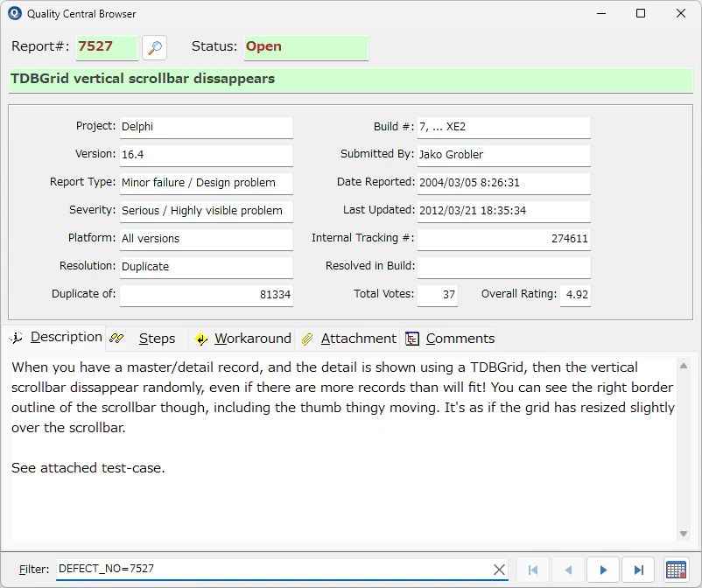Click the report title TDBGrid vertical scrollbar dissappears

coord(351,80)
